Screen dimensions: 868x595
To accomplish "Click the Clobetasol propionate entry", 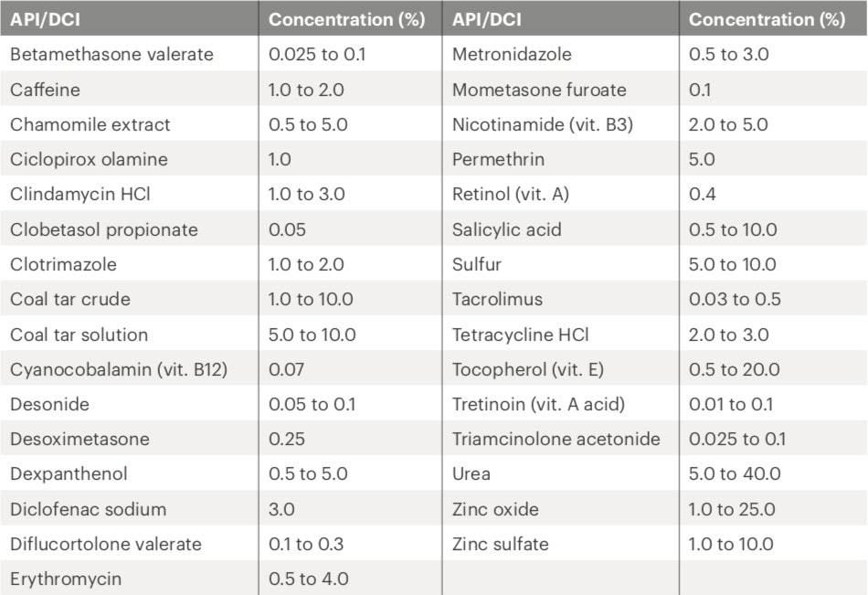I will point(104,229).
